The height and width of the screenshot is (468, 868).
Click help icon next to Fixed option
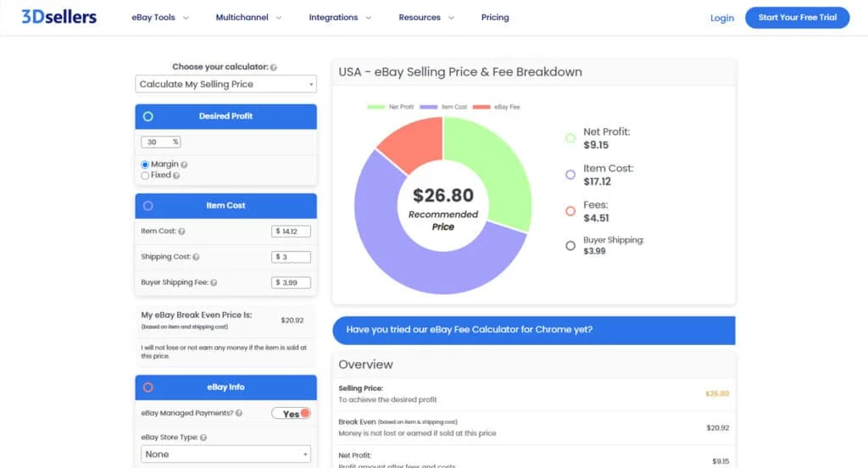click(x=176, y=175)
